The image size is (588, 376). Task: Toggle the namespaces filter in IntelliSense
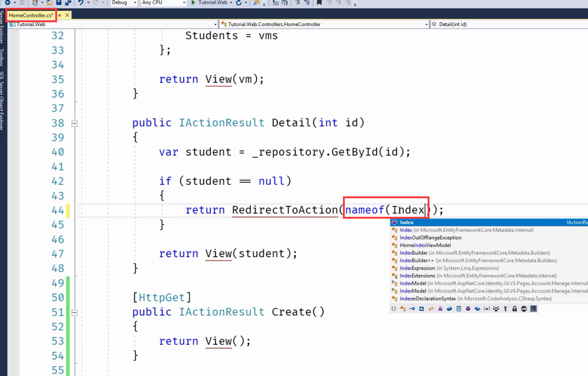coord(393,309)
